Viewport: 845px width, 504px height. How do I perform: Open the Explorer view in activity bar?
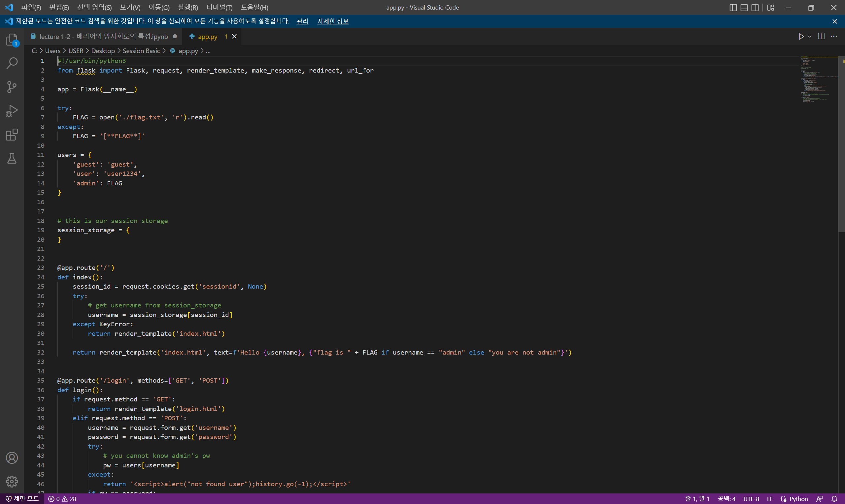(x=12, y=40)
